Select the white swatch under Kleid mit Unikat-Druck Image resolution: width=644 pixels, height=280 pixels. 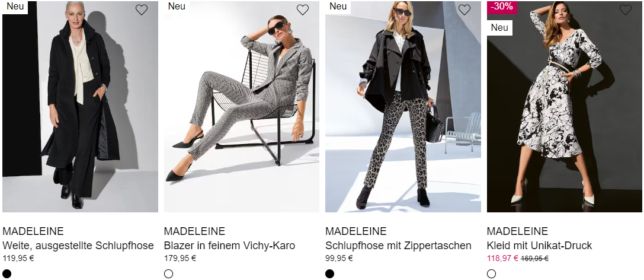[491, 274]
